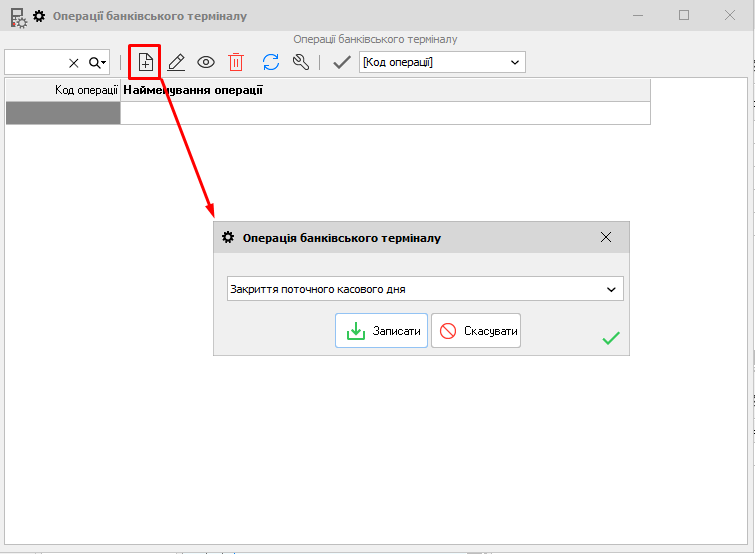Image resolution: width=755 pixels, height=554 pixels.
Task: Click the green checkmark in dialog
Action: tap(610, 339)
